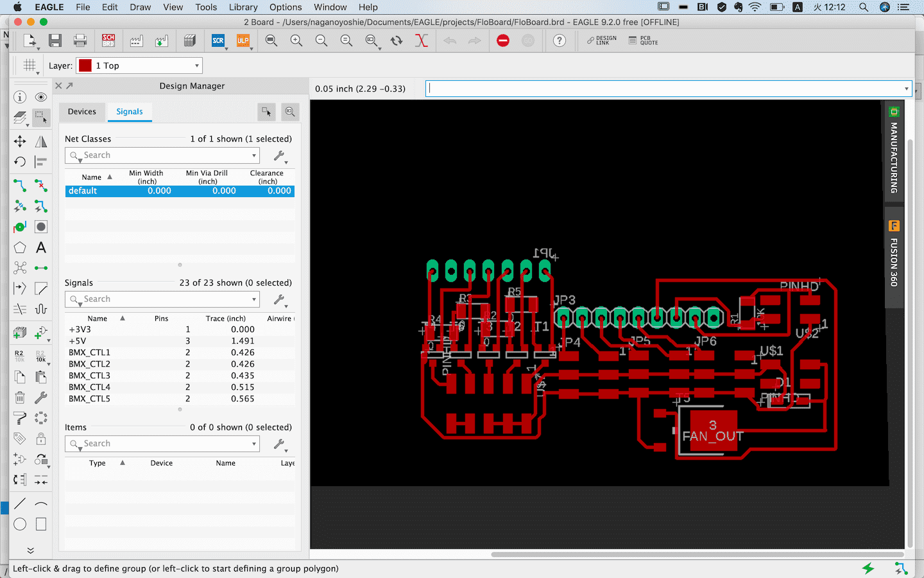Choose the Polygon tool
Screen dimensions: 924x578
[20, 248]
